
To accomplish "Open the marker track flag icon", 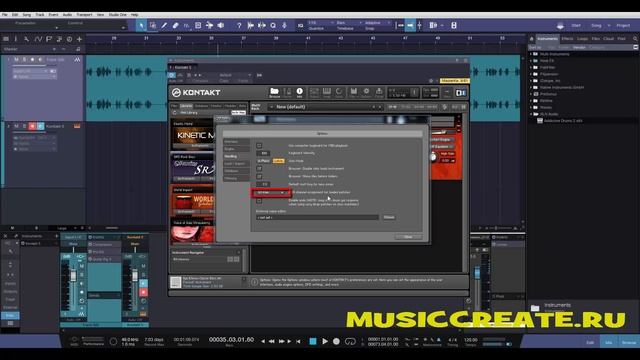I will [49, 39].
